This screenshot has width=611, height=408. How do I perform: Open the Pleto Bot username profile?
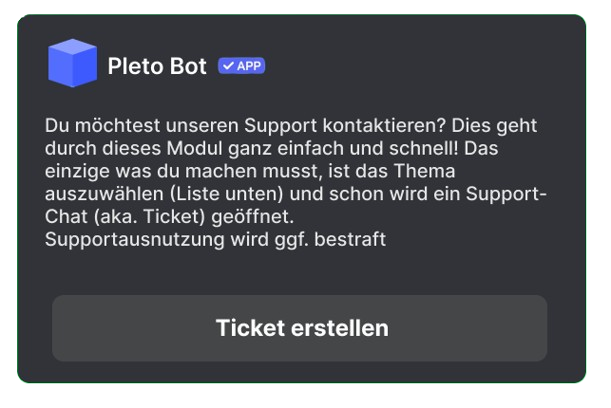(157, 66)
